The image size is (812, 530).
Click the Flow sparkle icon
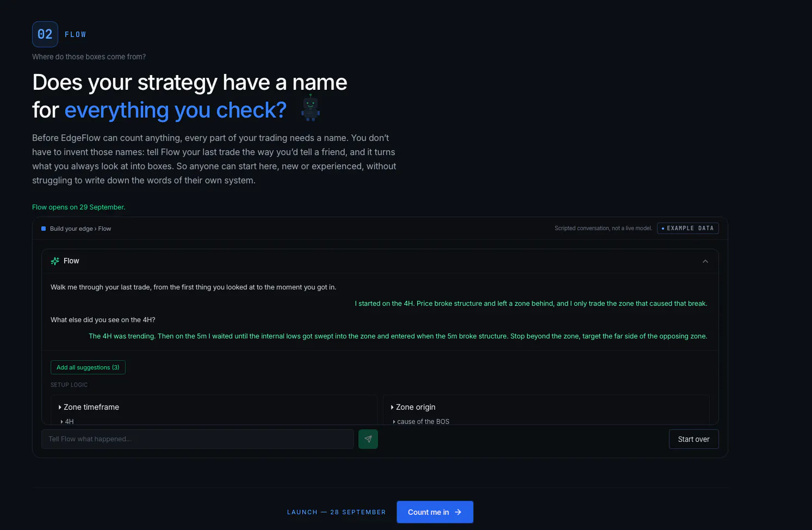(55, 261)
